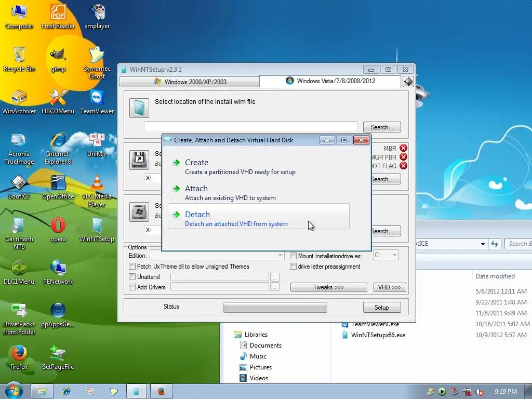The width and height of the screenshot is (532, 399).
Task: Open Cai nhanh NT6 desktop icon
Action: click(19, 233)
